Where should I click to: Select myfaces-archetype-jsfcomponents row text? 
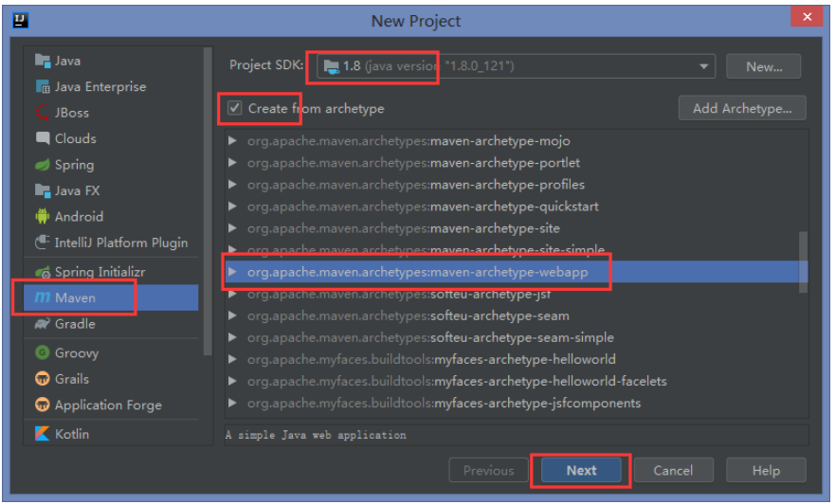pyautogui.click(x=445, y=403)
